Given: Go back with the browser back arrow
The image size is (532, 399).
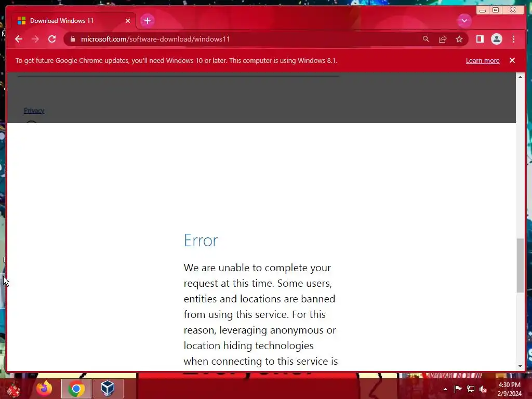Looking at the screenshot, I should click(x=19, y=39).
